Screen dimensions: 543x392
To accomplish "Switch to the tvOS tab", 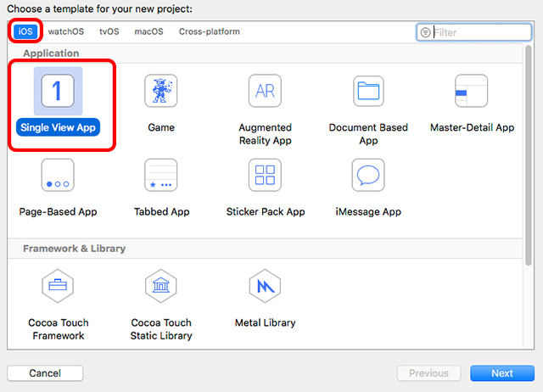I will (x=109, y=31).
